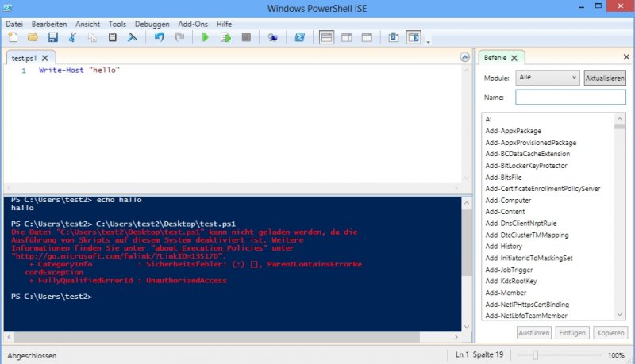Click the Aktualisieren button

click(x=605, y=78)
